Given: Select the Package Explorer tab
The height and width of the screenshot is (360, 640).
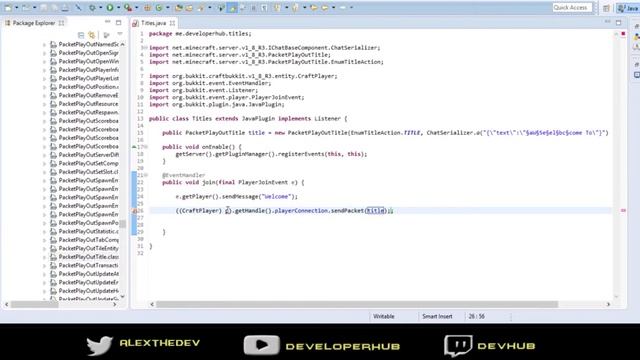Looking at the screenshot, I should point(33,23).
